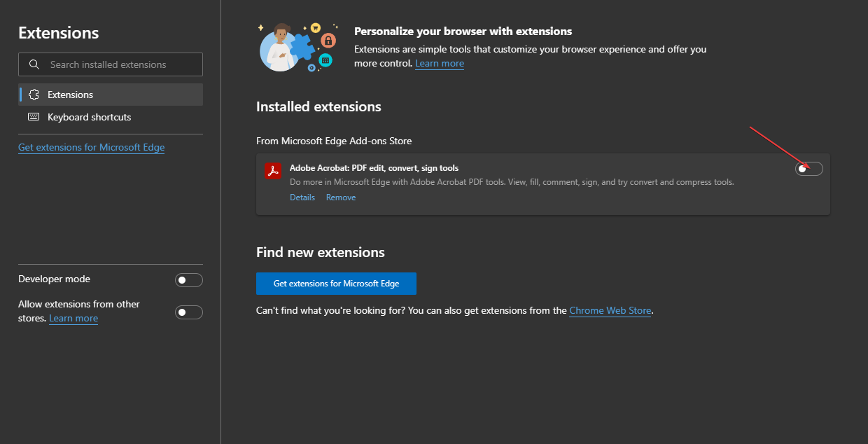
Task: Follow the Chrome Web Store link
Action: (610, 310)
